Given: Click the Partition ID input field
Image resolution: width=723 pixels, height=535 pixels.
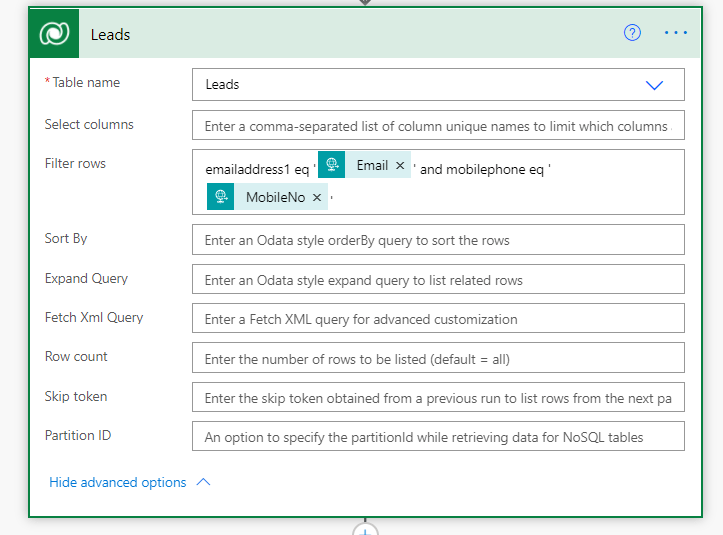Looking at the screenshot, I should tap(437, 437).
